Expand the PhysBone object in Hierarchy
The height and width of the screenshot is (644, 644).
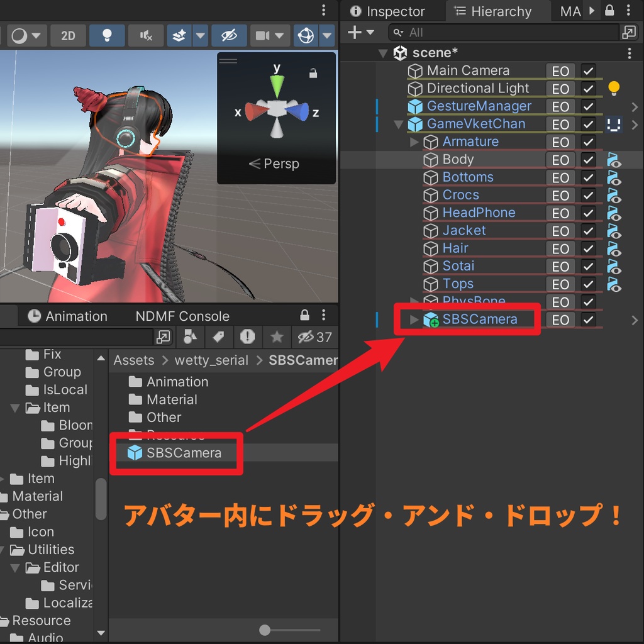click(414, 301)
